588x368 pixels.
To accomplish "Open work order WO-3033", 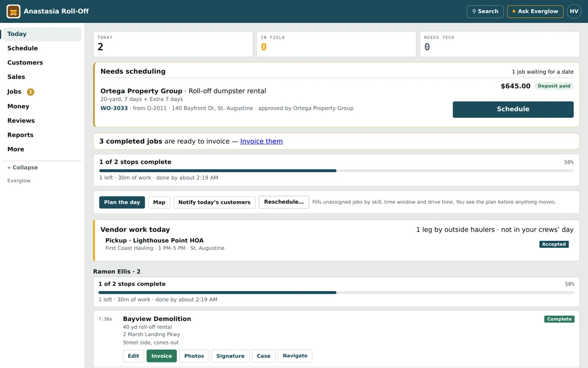I will click(114, 108).
